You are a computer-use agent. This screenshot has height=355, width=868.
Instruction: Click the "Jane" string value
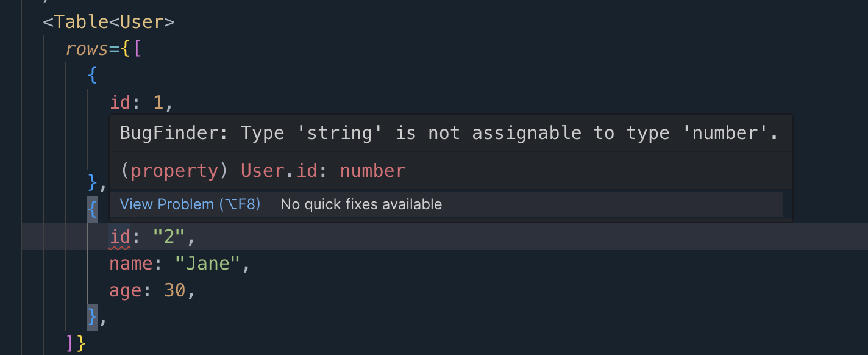coord(207,264)
